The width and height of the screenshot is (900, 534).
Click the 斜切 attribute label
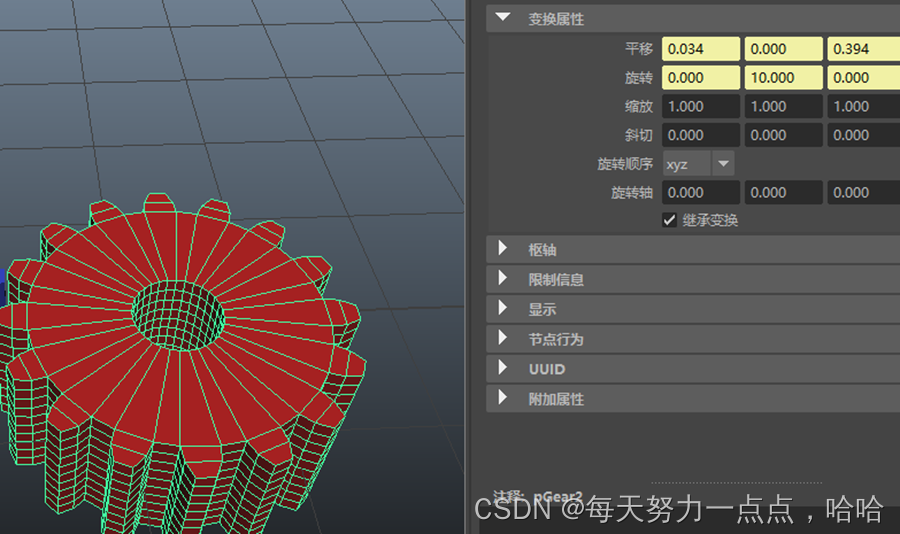tap(639, 135)
